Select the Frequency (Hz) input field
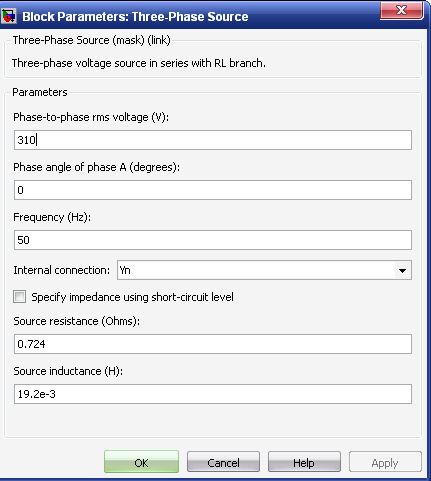This screenshot has width=431, height=481. tap(213, 240)
